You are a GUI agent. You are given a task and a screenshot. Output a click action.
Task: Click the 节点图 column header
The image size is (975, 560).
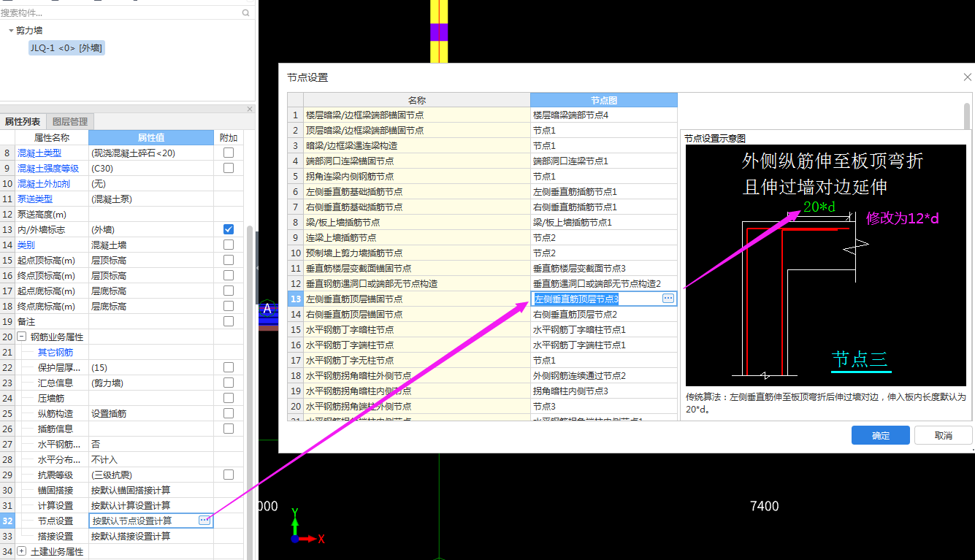click(x=604, y=100)
